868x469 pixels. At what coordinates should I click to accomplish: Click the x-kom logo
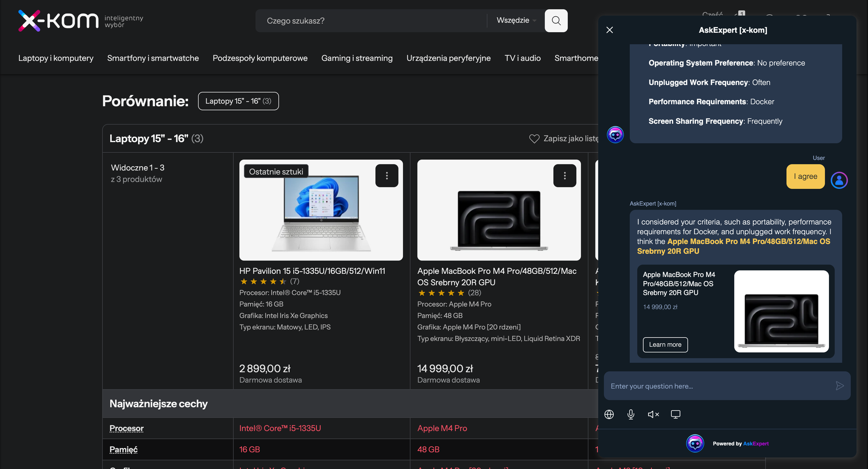click(x=59, y=20)
